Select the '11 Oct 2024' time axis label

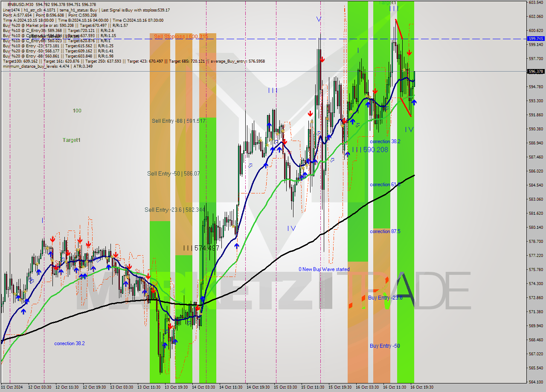coord(12,387)
